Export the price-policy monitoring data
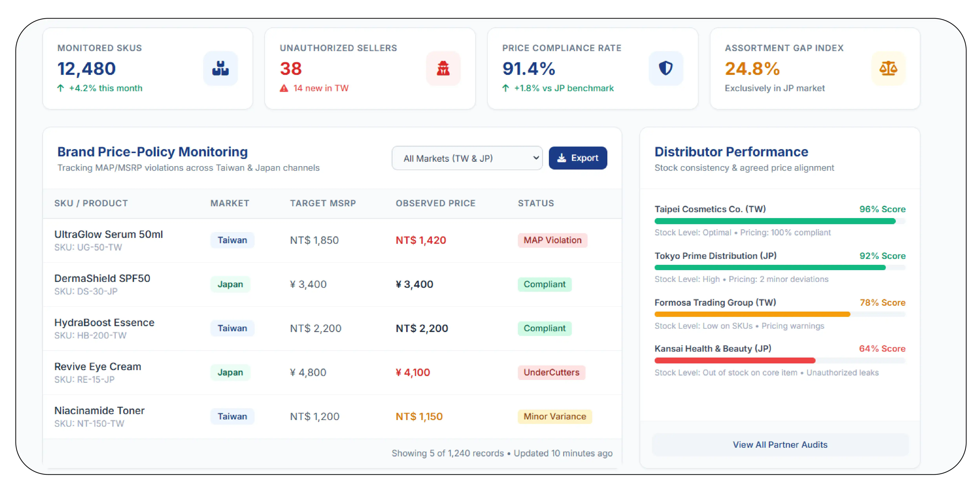980x487 pixels. click(578, 158)
